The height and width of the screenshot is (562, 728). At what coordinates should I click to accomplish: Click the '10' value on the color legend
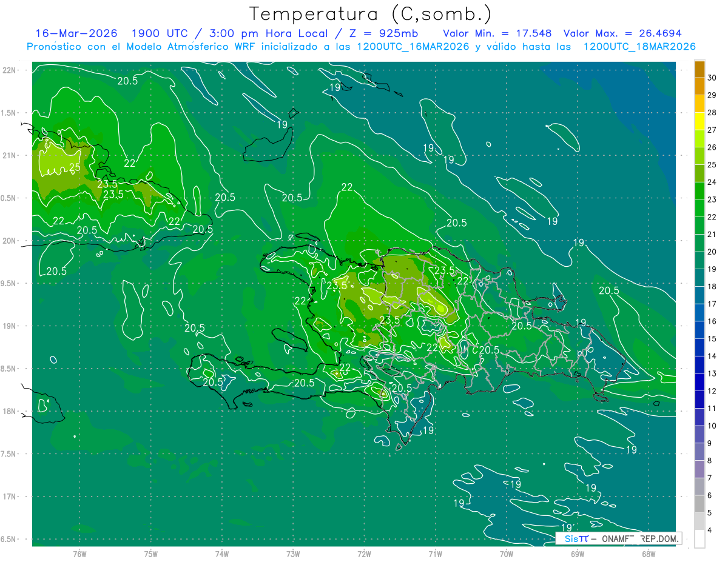[712, 426]
